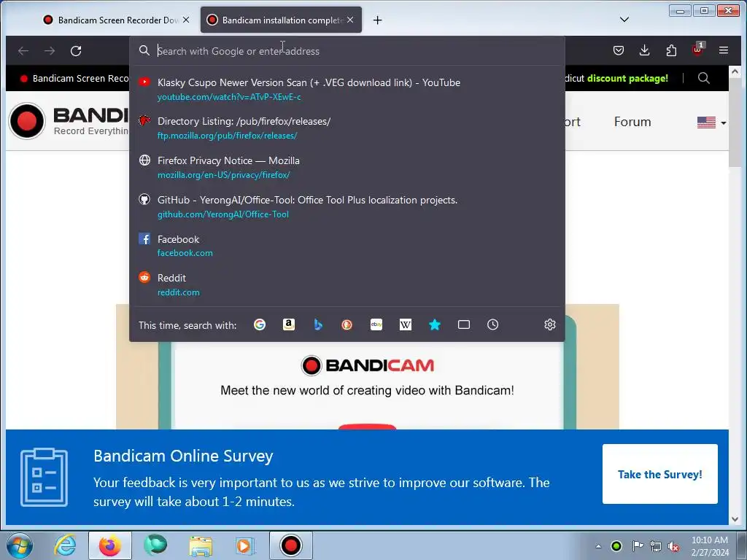Go forward with the forward arrow
This screenshot has height=560, width=747.
pyautogui.click(x=50, y=51)
